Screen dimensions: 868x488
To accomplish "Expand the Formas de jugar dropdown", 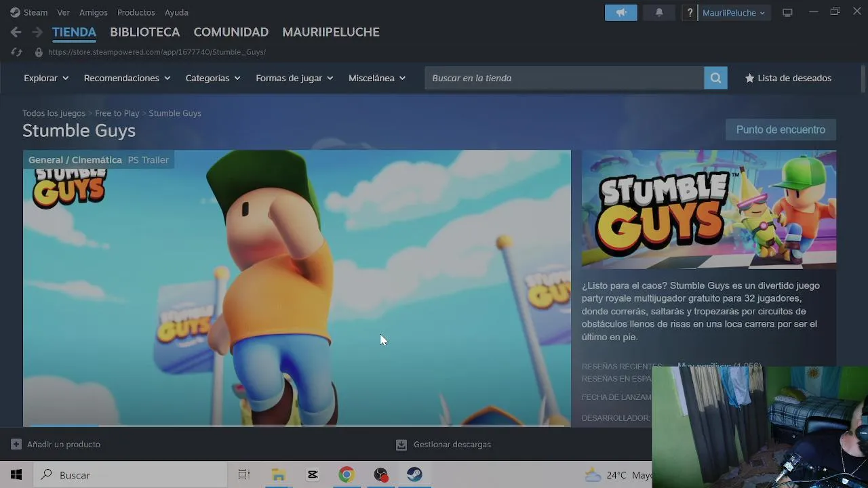I will click(294, 78).
